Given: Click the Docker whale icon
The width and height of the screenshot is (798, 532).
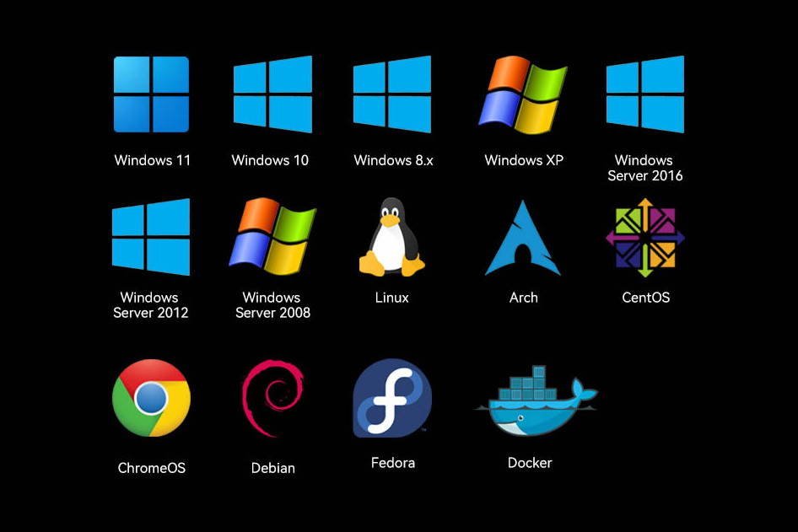Looking at the screenshot, I should (536, 400).
